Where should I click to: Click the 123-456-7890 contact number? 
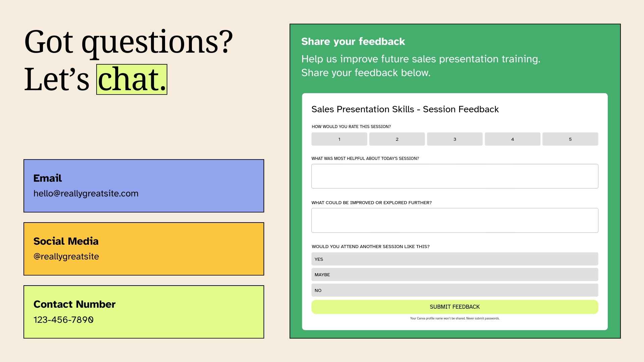pyautogui.click(x=63, y=320)
